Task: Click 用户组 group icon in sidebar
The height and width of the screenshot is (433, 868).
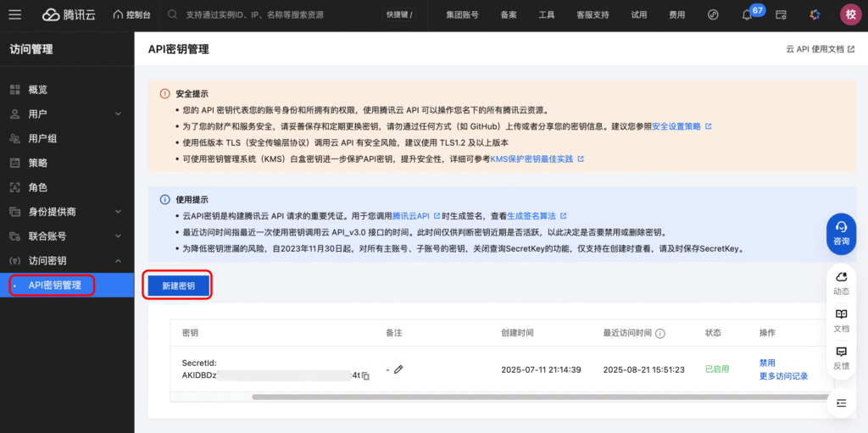Action: coord(15,138)
